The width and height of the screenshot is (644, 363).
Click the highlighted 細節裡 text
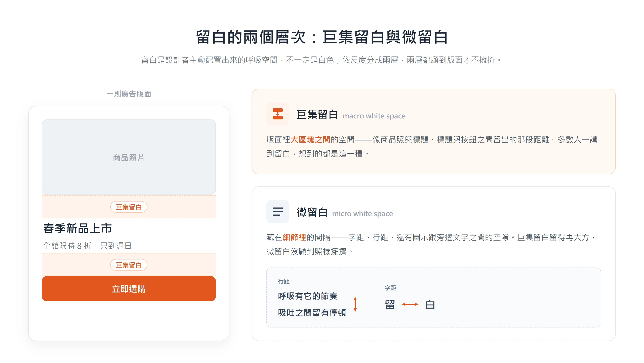coord(294,237)
